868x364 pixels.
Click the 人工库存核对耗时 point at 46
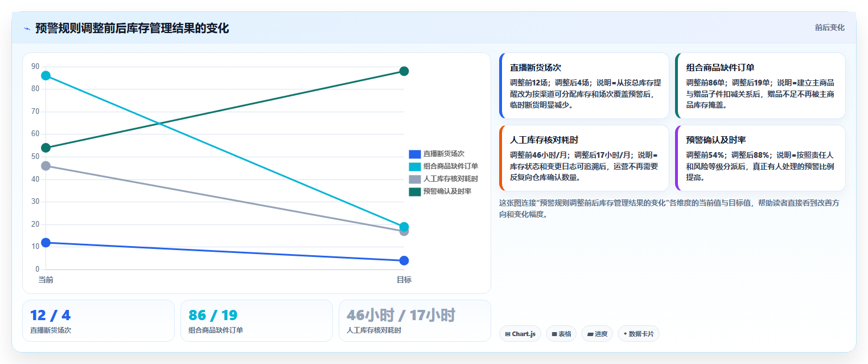(x=46, y=166)
